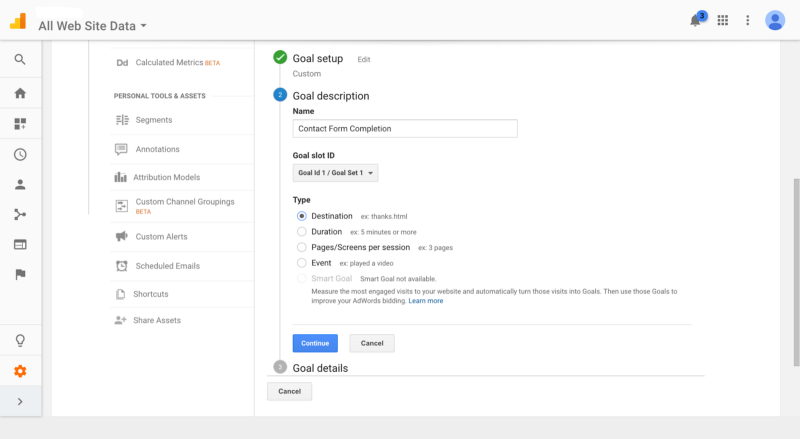The height and width of the screenshot is (439, 800).
Task: Click the goal Name text field
Action: tap(405, 128)
